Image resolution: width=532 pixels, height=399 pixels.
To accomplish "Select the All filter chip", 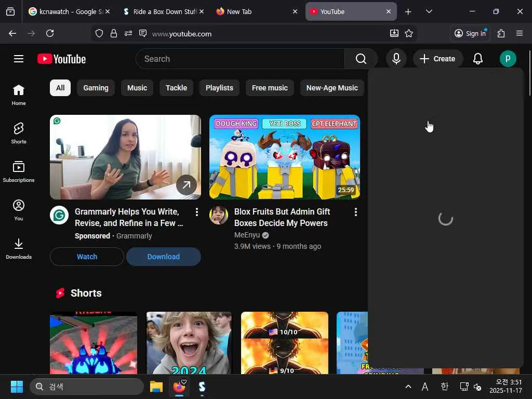I will [x=60, y=88].
